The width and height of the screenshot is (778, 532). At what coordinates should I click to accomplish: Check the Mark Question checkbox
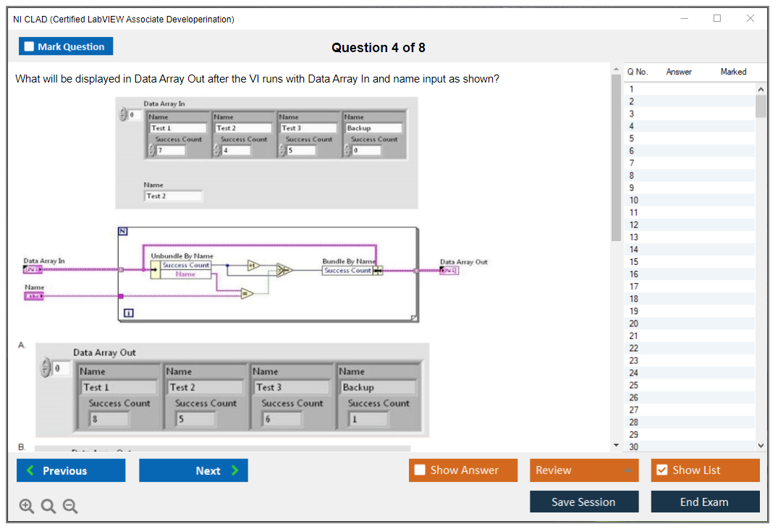pyautogui.click(x=30, y=46)
